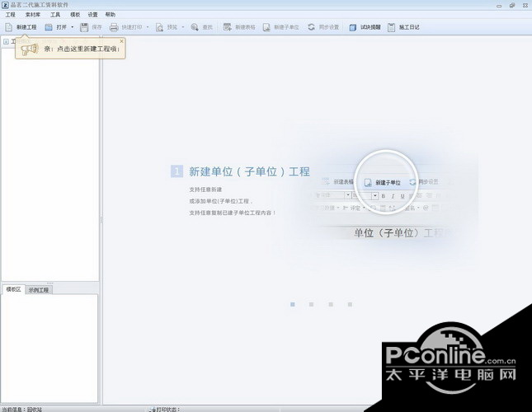The image size is (532, 412).
Task: Click the 打开 button label
Action: click(x=61, y=27)
